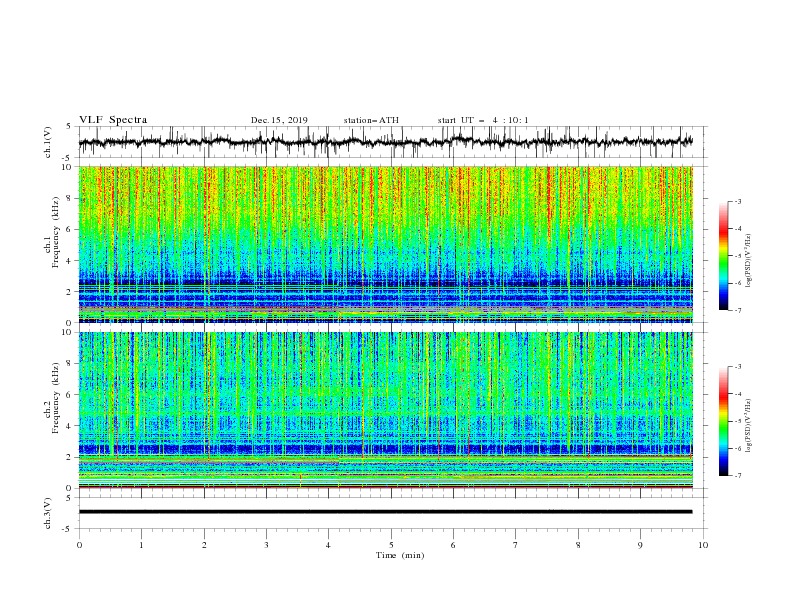Click the lower ch.2 PSD color bar
The height and width of the screenshot is (612, 792).
(723, 421)
